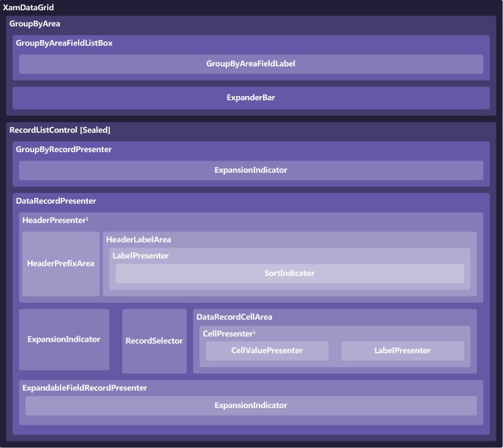
Task: Select the SortIndicator box
Action: coord(290,273)
